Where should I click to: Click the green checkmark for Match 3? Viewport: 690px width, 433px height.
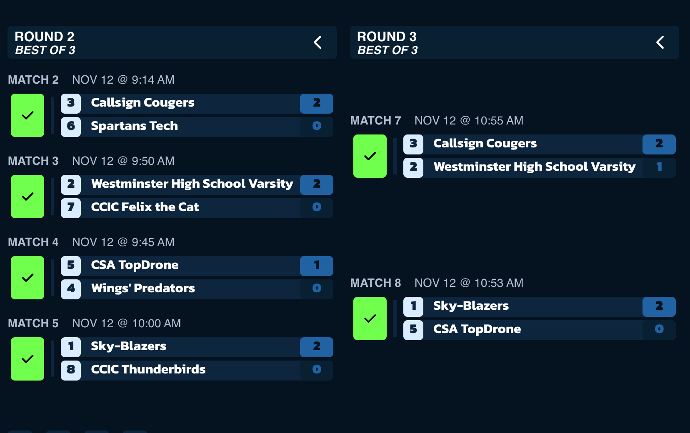pos(27,196)
